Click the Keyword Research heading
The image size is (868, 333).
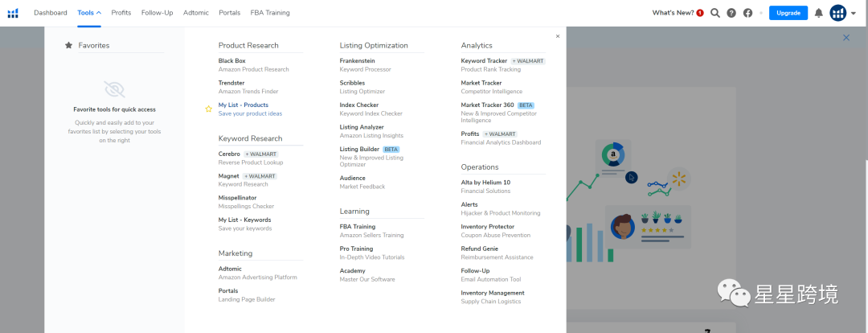coord(250,138)
